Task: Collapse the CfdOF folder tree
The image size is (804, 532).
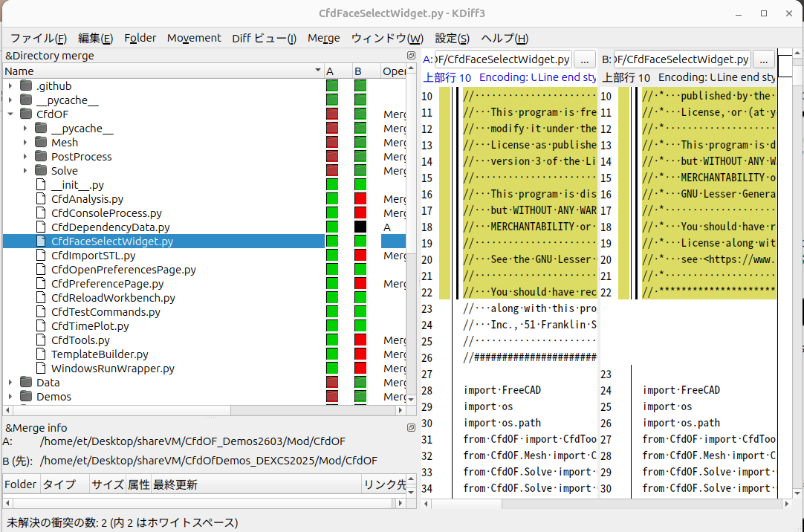Action: [x=10, y=114]
